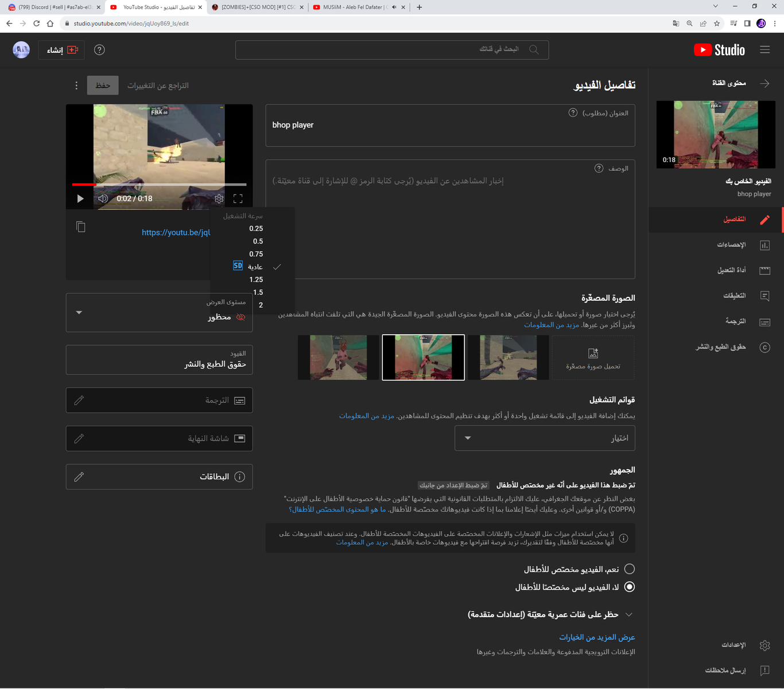784x689 pixels.
Task: Edit the end screen with pencil icon
Action: point(79,439)
